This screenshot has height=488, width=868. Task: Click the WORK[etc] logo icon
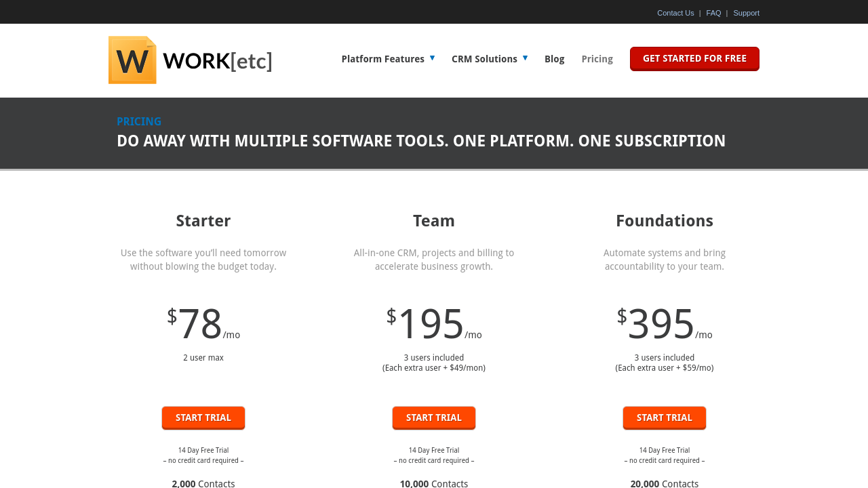tap(132, 60)
